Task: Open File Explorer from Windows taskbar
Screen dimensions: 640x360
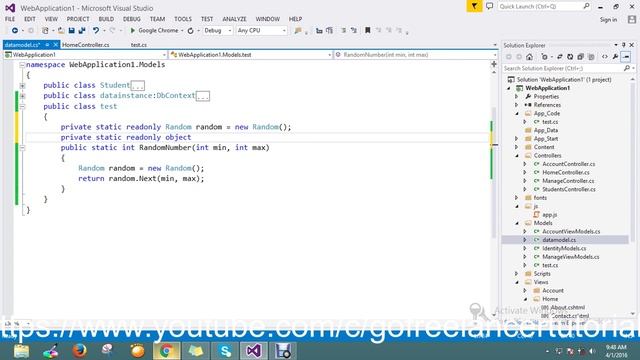Action: click(x=21, y=351)
